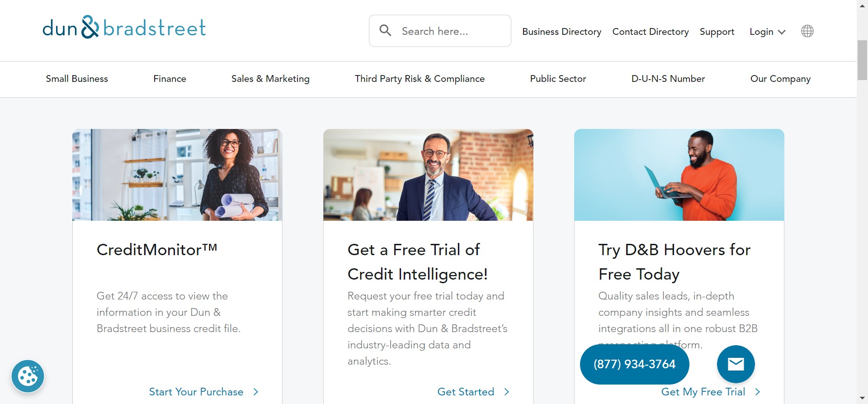
Task: Open the Our Company menu
Action: point(780,79)
